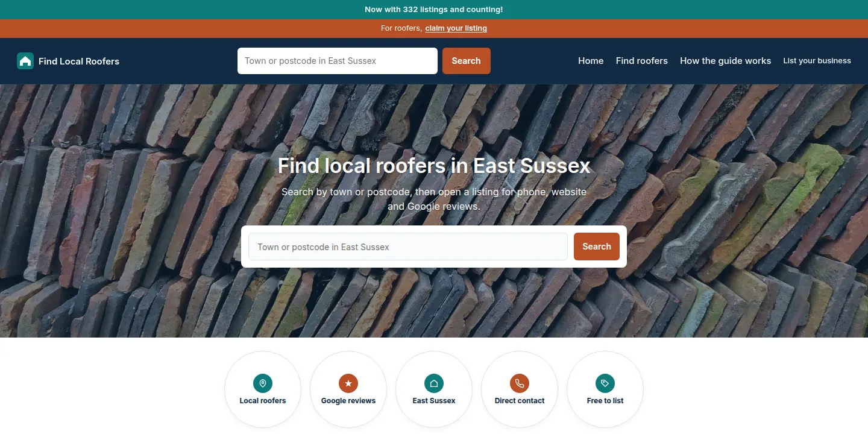Click the 332 listings announcement text
868x434 pixels.
click(434, 10)
